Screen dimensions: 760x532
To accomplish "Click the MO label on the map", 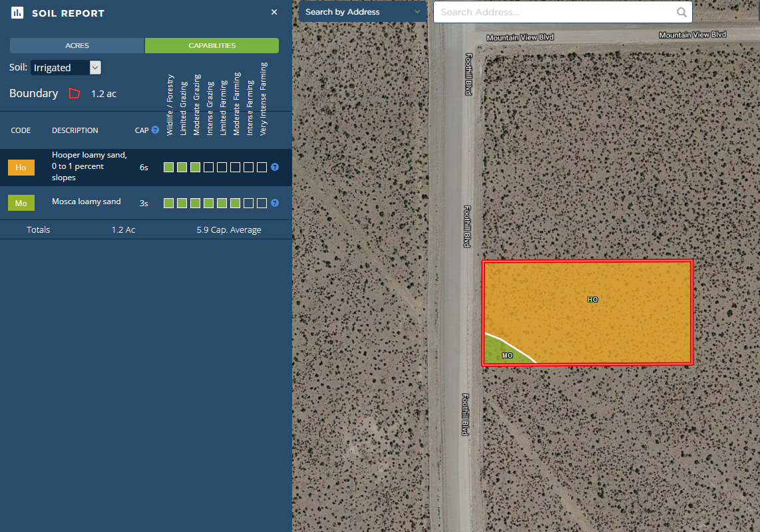I will tap(507, 356).
